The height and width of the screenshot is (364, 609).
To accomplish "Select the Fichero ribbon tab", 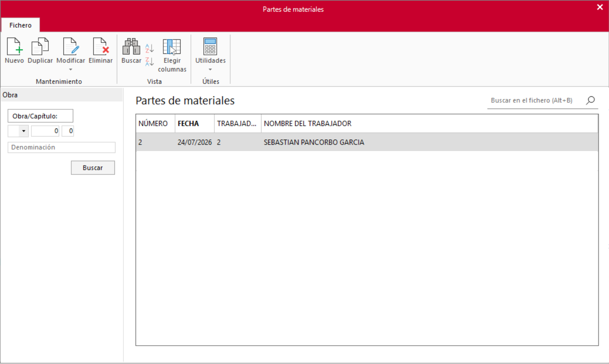I will point(20,25).
